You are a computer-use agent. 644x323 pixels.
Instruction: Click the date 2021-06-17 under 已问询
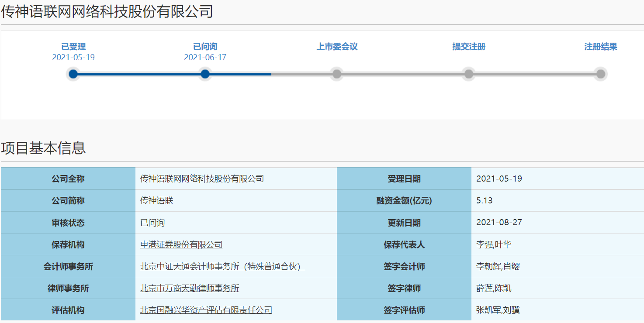point(205,58)
